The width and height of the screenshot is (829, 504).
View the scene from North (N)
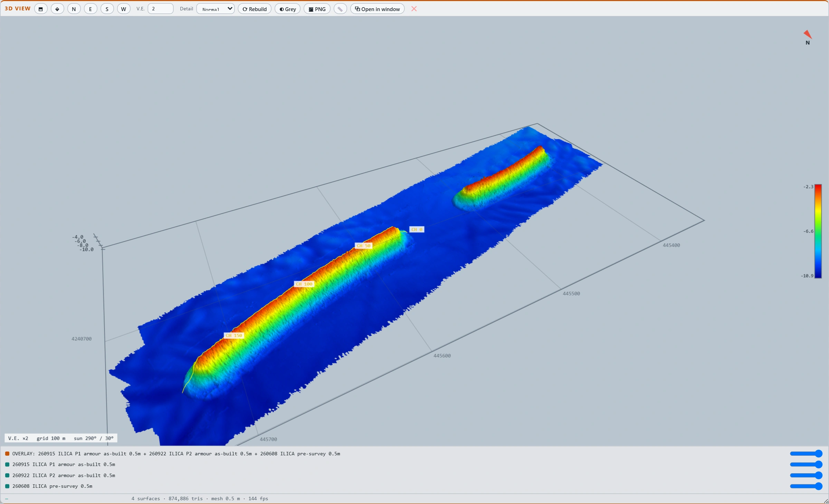pos(74,9)
